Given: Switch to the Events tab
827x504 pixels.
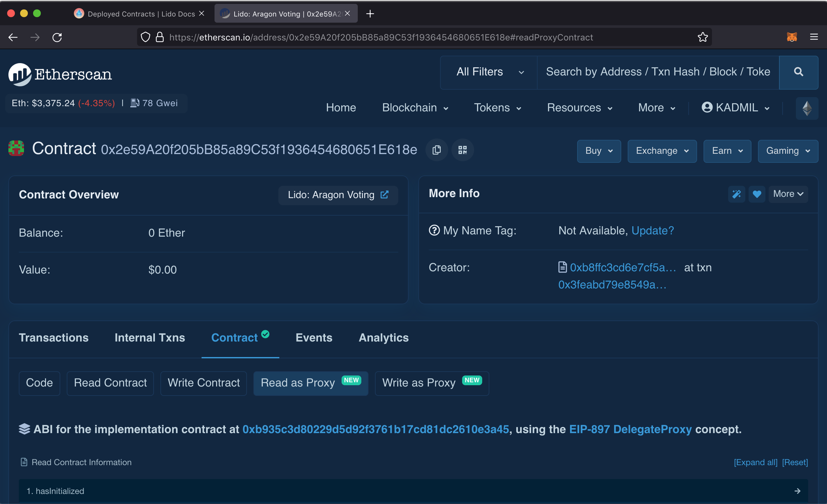Looking at the screenshot, I should [x=314, y=337].
